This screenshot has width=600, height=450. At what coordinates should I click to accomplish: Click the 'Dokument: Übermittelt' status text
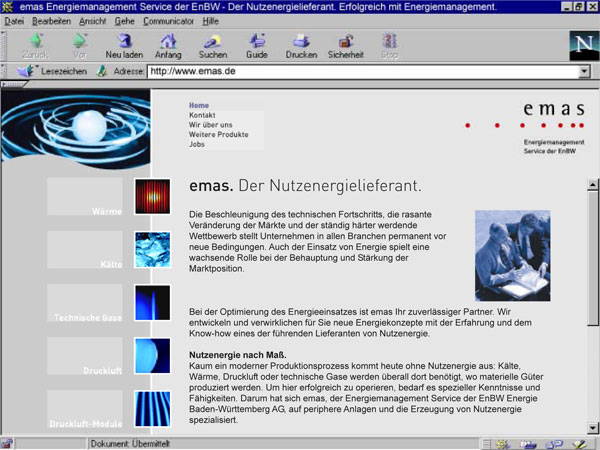pyautogui.click(x=130, y=444)
